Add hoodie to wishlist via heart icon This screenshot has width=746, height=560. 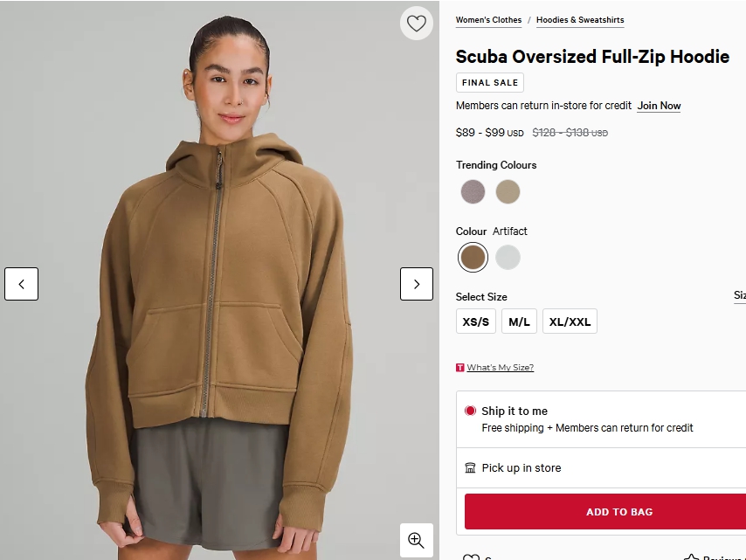pyautogui.click(x=417, y=23)
